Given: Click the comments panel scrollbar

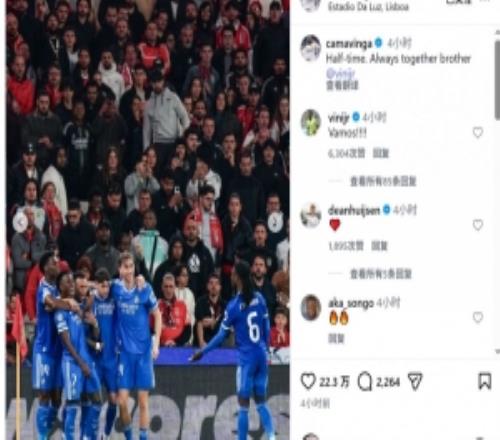Looking at the screenshot, I should (x=497, y=79).
